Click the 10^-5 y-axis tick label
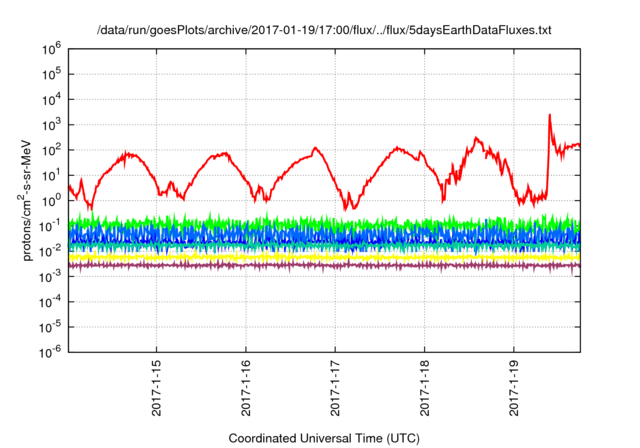The image size is (640, 448). tap(50, 328)
